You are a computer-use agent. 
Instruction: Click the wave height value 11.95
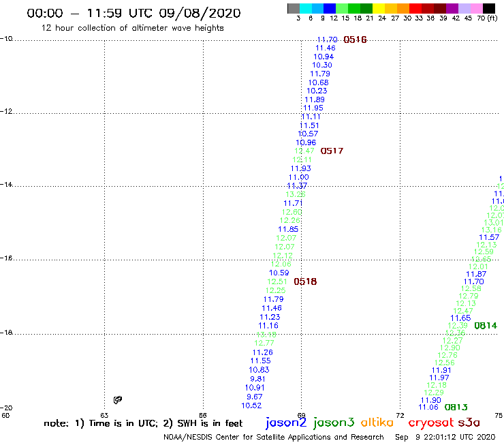[x=313, y=108]
